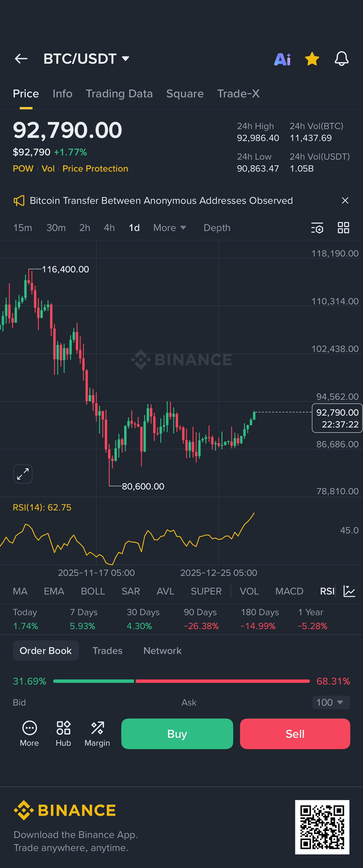Expand the BTC/USDT pair selector

point(86,58)
